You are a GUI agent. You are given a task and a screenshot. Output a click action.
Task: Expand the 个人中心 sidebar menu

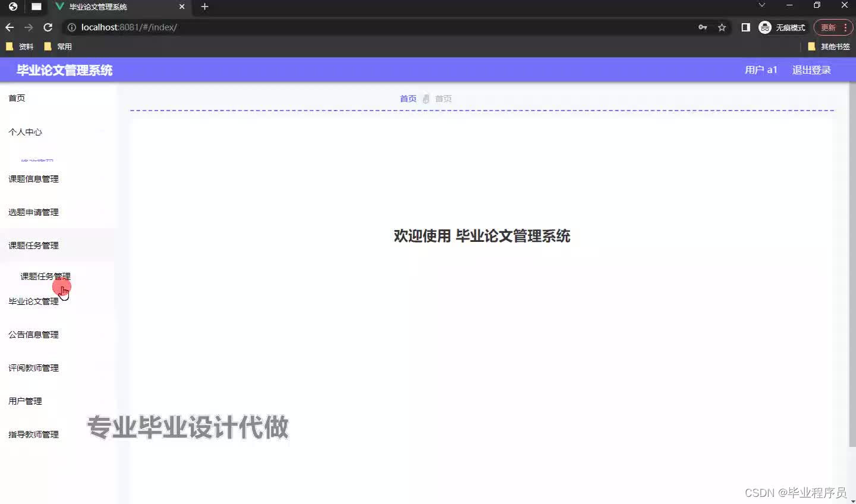tap(58, 132)
